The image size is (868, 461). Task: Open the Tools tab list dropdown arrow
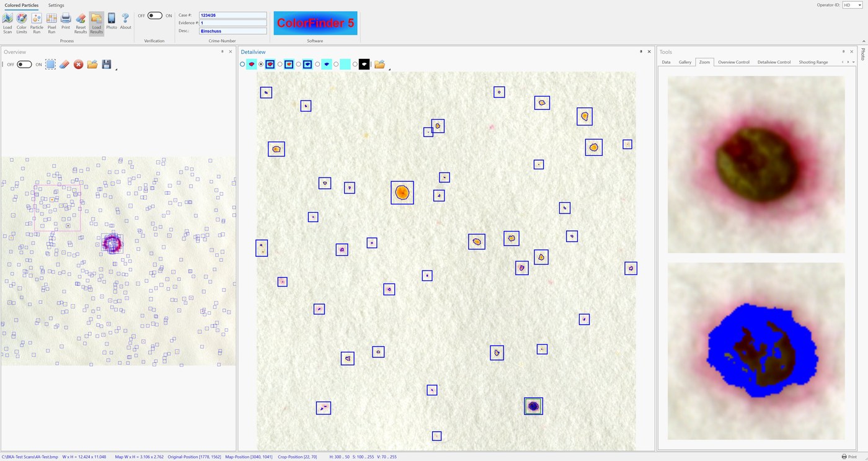click(x=854, y=62)
